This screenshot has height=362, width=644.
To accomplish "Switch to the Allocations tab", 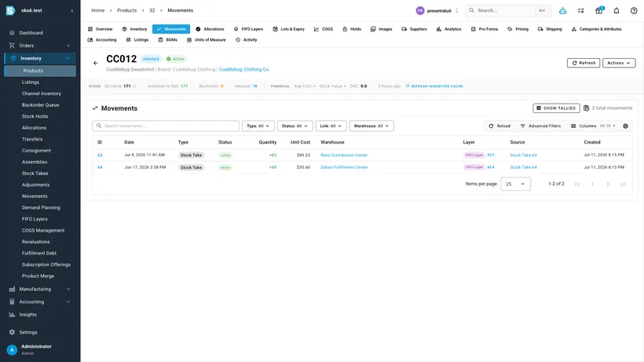I will pos(210,29).
